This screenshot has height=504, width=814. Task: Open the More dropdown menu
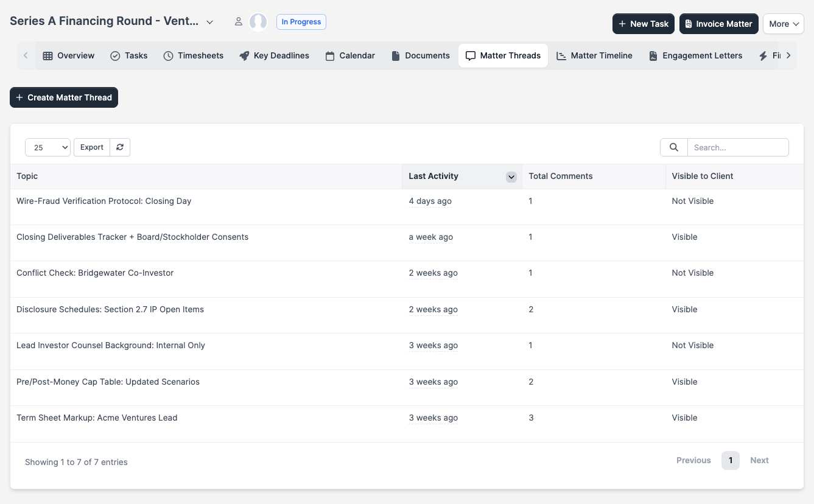point(784,24)
